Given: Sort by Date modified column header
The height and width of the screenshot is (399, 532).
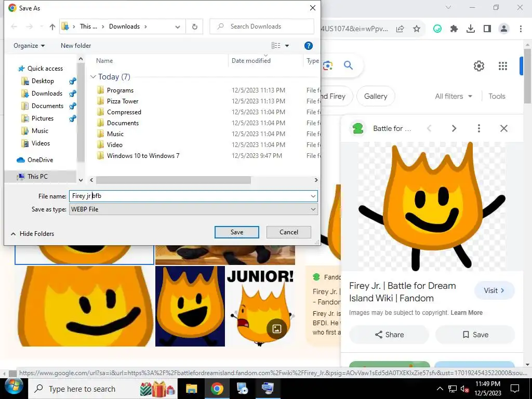Looking at the screenshot, I should (251, 61).
